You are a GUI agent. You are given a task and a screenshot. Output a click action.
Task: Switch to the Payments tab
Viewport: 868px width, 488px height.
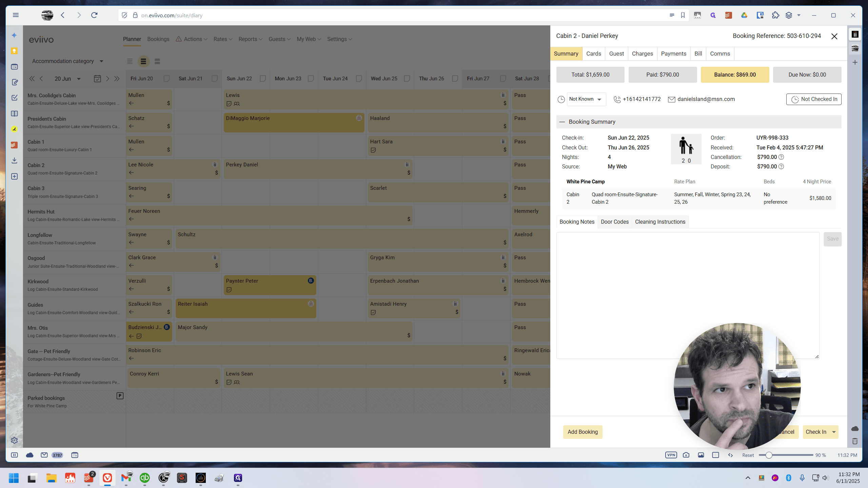click(673, 54)
